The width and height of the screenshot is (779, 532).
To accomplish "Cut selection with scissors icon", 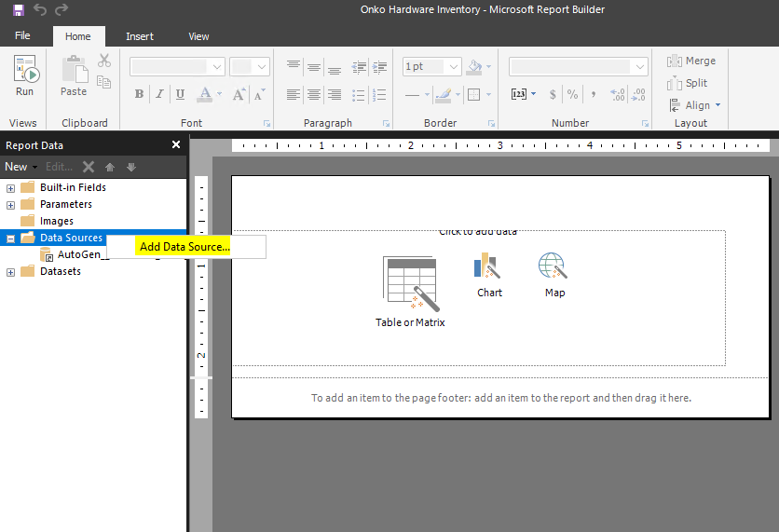I will (x=104, y=61).
